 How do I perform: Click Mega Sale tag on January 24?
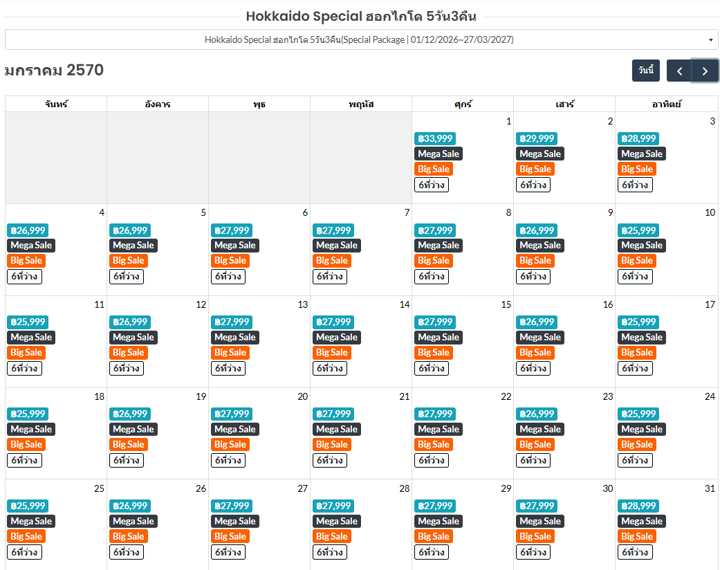pyautogui.click(x=641, y=429)
